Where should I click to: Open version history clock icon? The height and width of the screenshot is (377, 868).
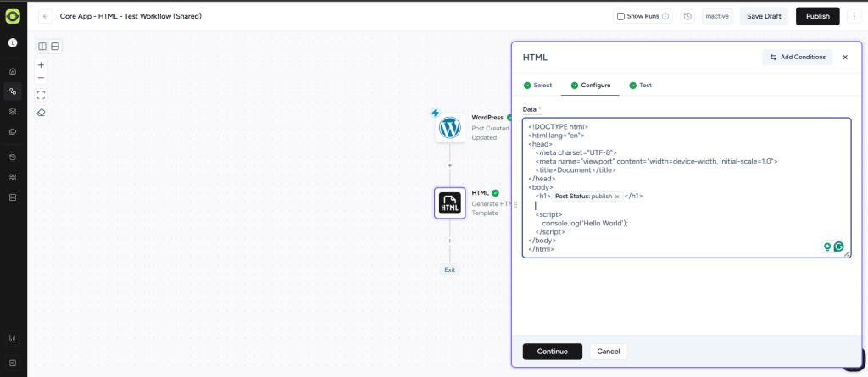click(687, 16)
